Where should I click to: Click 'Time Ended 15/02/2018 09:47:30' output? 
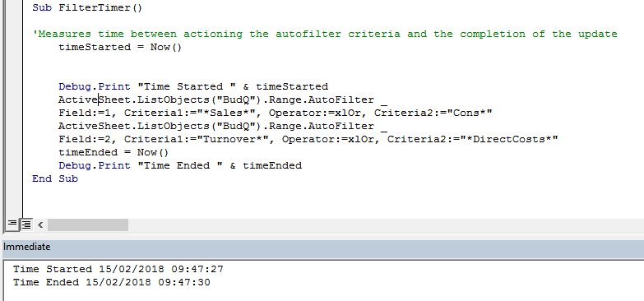[x=112, y=283]
